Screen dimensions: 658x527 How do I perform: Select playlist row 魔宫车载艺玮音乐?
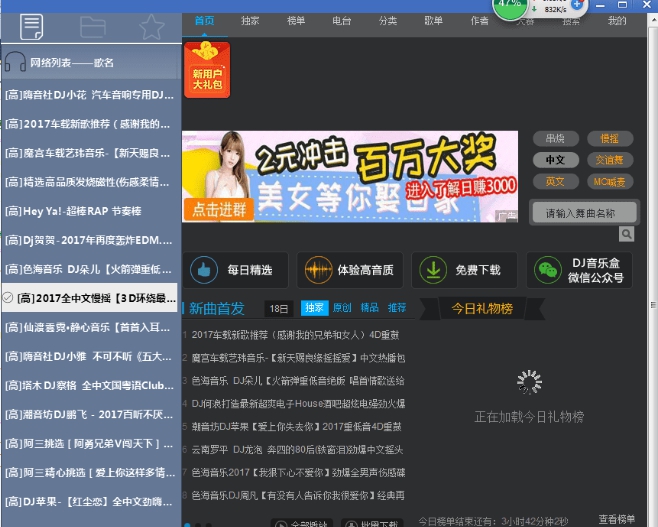coord(91,153)
